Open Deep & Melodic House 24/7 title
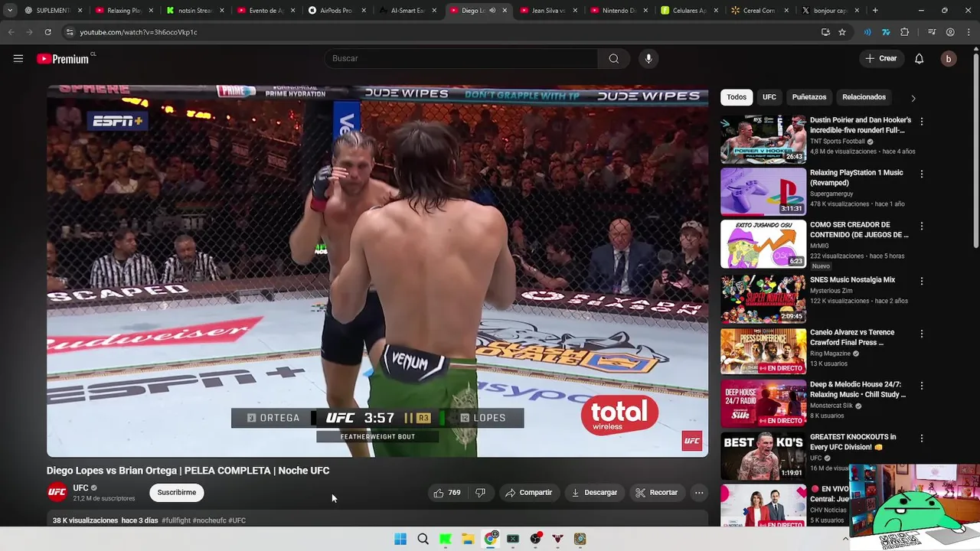This screenshot has height=551, width=980. click(857, 390)
